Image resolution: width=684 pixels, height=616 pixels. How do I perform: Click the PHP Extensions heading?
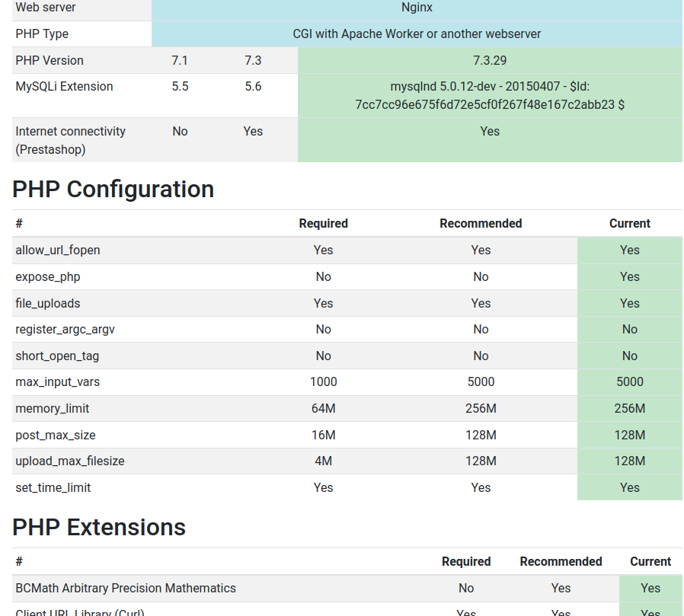coord(99,527)
